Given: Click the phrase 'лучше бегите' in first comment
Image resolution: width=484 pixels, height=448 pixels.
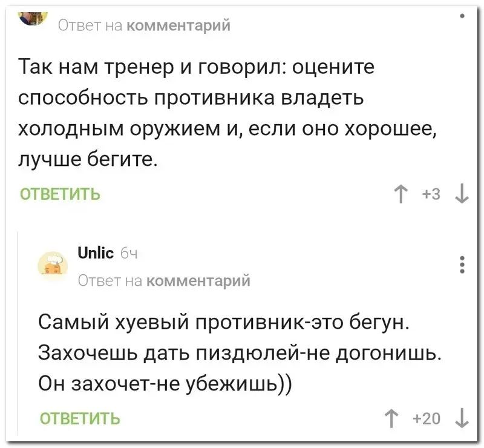Looking at the screenshot, I should coord(89,160).
